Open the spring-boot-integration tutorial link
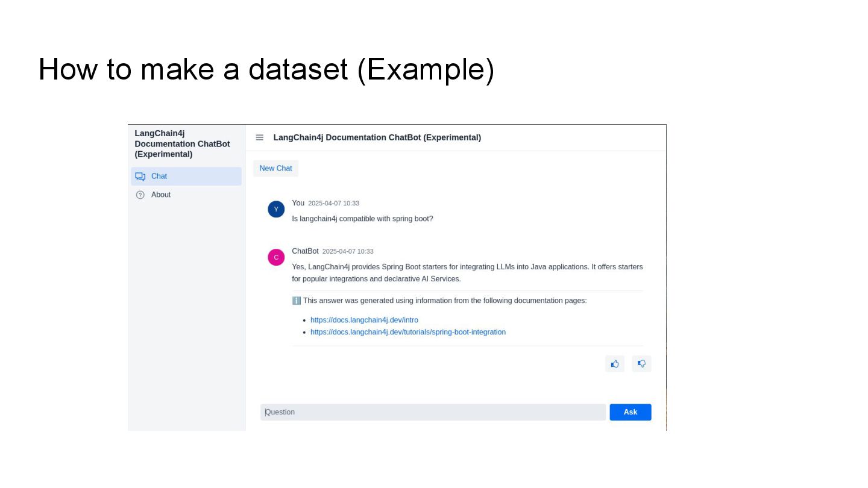The width and height of the screenshot is (868, 488). [408, 332]
